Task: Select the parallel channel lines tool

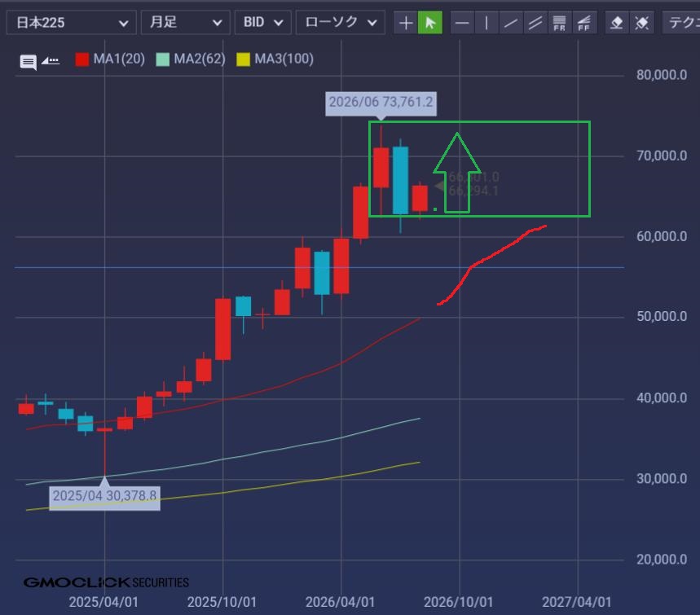Action: tap(535, 23)
